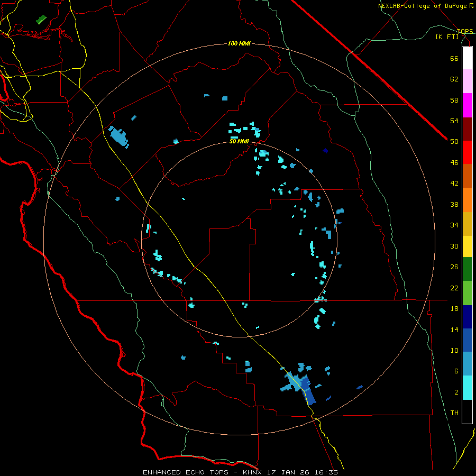Click the 'KHNX' radar site identifier

tap(253, 472)
